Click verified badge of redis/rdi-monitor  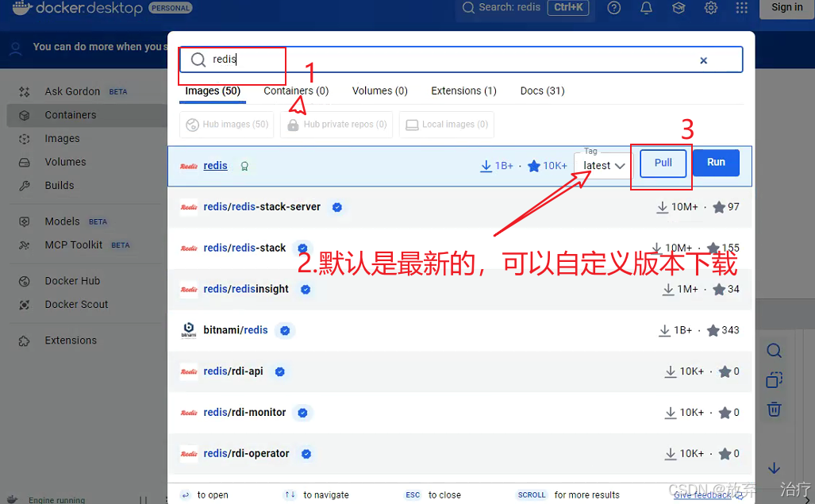coord(302,413)
